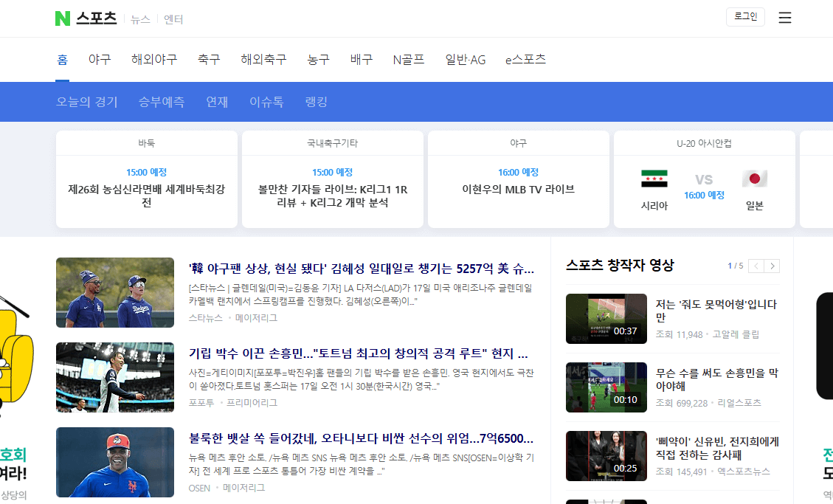Switch to the 배구 tab
The image size is (833, 504).
[362, 60]
